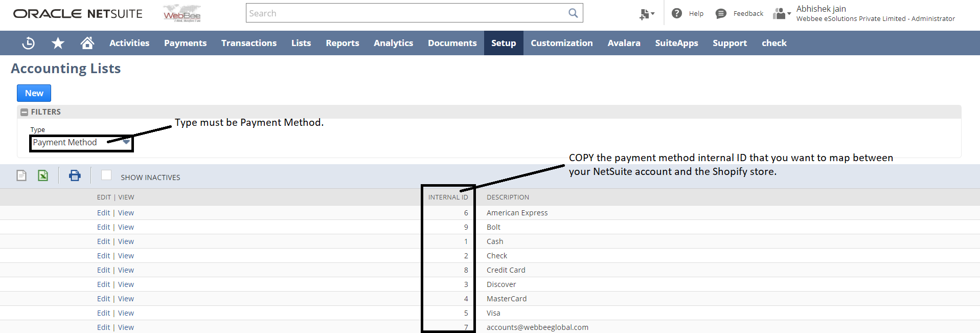Click the Feedback speech bubble icon
This screenshot has width=980, height=333.
point(721,14)
